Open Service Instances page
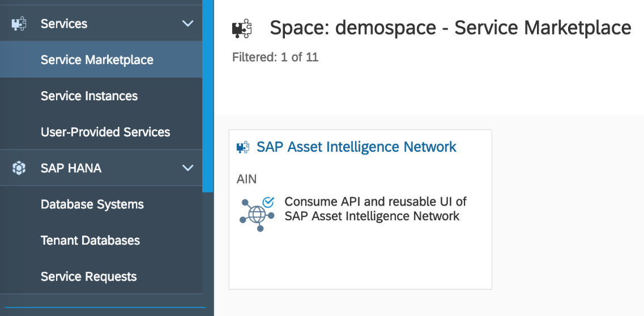 tap(89, 96)
